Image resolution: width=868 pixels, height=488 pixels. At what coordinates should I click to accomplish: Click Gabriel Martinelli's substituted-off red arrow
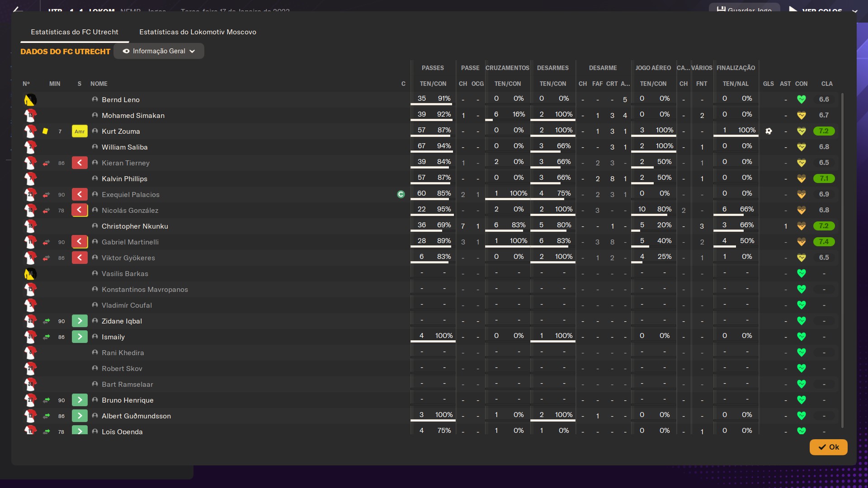(80, 242)
